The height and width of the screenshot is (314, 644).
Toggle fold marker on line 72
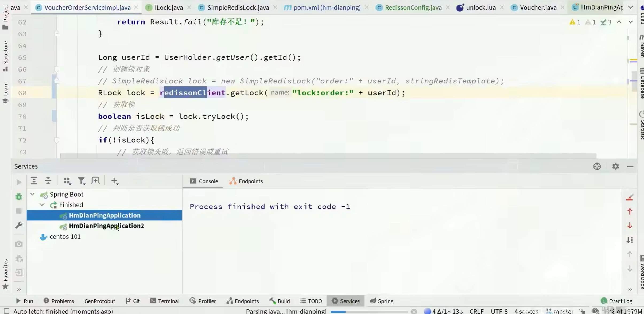[56, 140]
